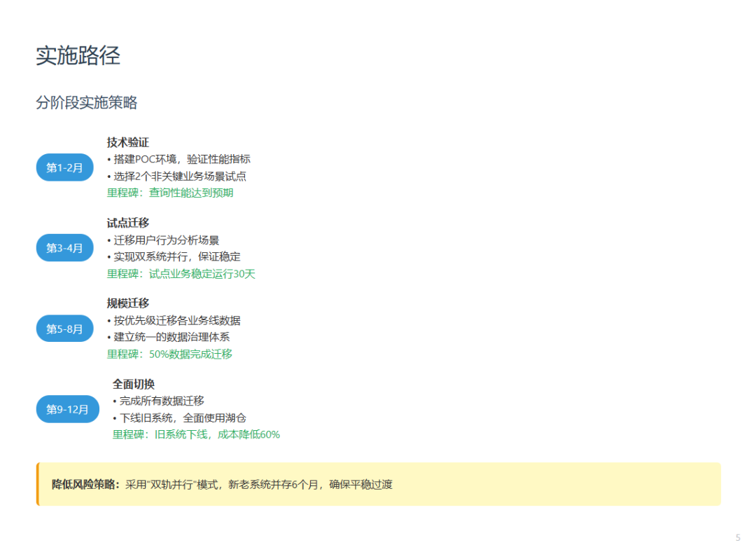
Task: Click the 双轨并行 risk strategy description
Action: 259,485
